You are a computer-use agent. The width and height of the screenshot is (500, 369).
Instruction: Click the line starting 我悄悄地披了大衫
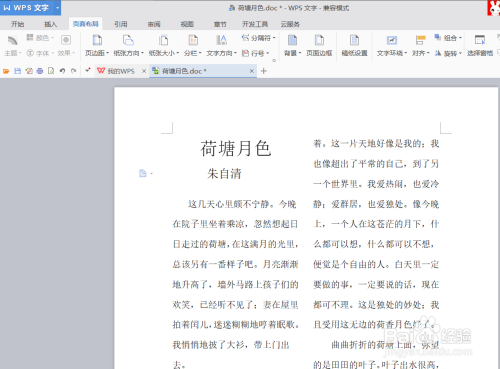pos(231,345)
